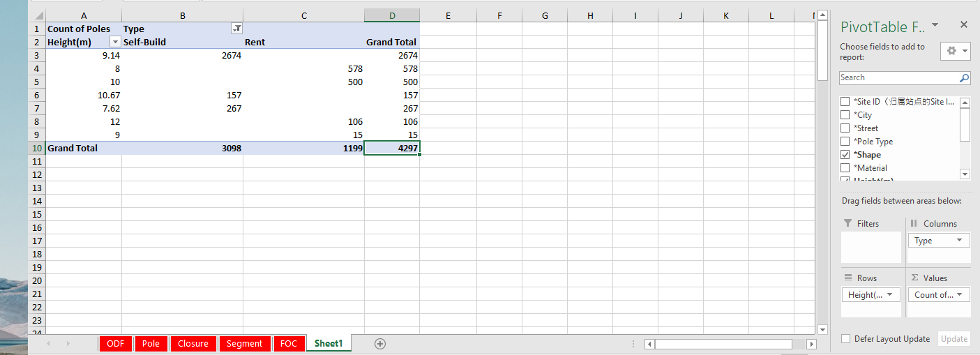Click the horizontal scrollbar thumb
Image resolution: width=980 pixels, height=355 pixels.
pos(723,344)
